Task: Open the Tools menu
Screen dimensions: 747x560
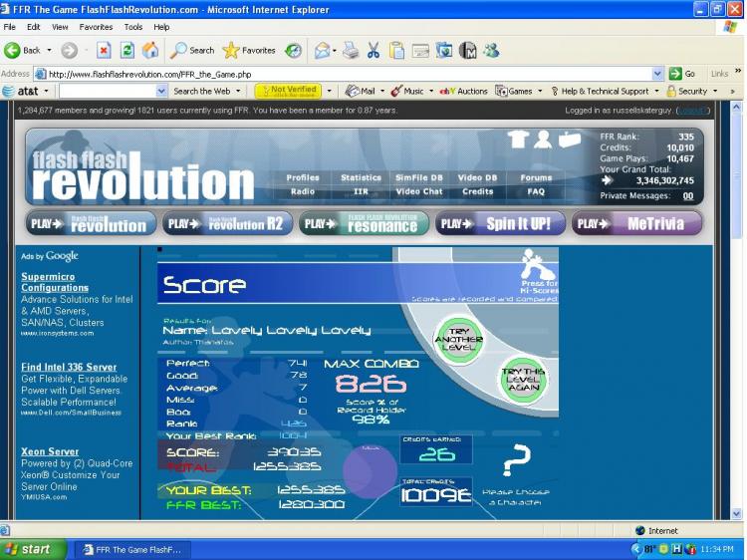Action: [133, 27]
